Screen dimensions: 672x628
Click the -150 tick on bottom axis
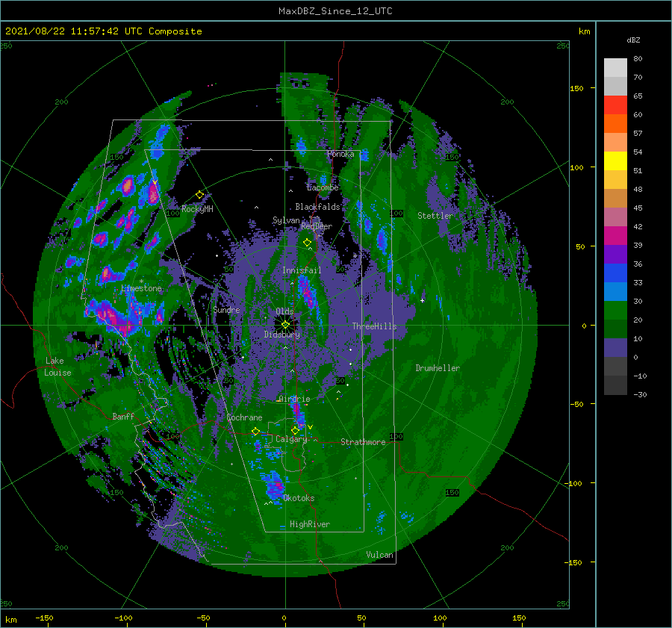[x=44, y=618]
